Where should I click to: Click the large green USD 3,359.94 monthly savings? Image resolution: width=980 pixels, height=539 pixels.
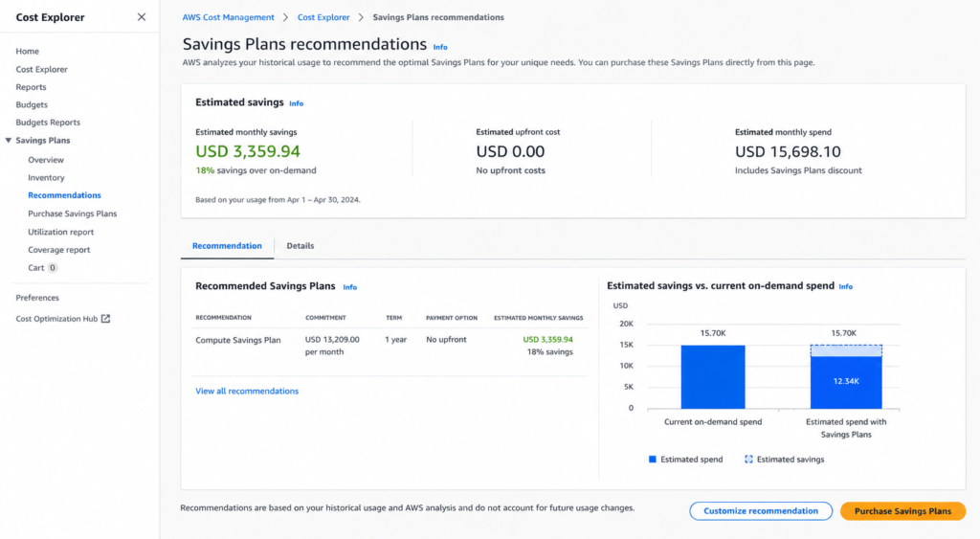point(248,151)
